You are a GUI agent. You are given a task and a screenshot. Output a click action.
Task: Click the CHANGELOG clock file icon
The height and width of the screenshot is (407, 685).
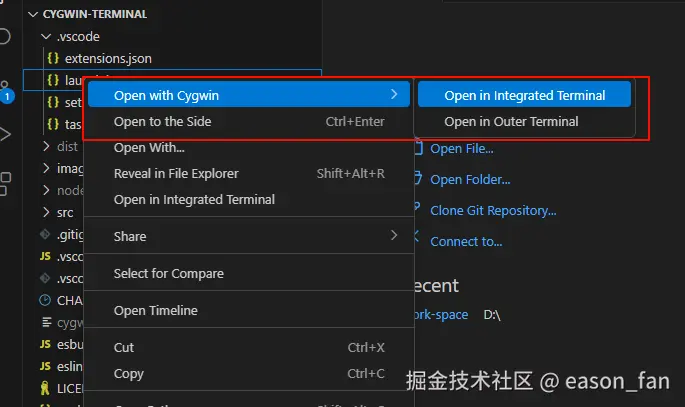(45, 300)
